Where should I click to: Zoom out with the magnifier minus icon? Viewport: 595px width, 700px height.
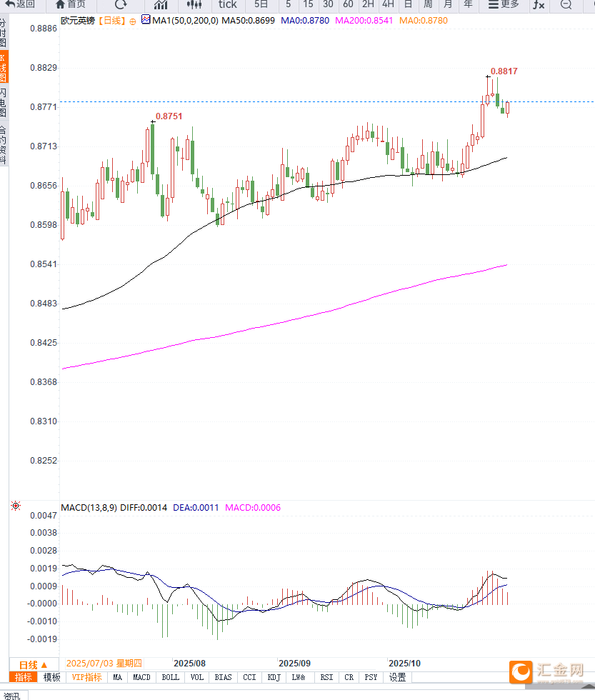coord(566,5)
